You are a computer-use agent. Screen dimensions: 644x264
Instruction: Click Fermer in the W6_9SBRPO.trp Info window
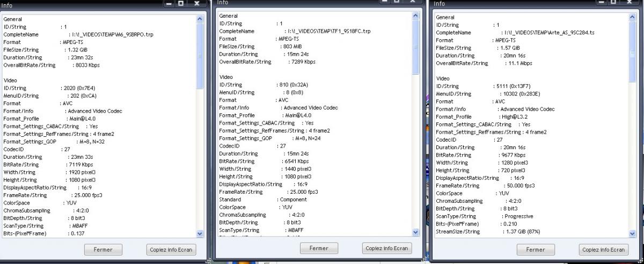tap(103, 250)
